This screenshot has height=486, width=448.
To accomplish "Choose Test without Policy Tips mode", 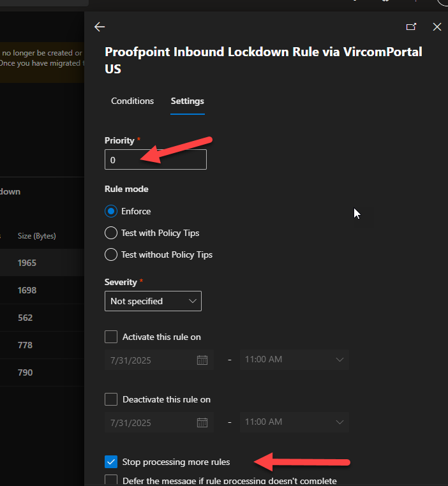I will 111,254.
